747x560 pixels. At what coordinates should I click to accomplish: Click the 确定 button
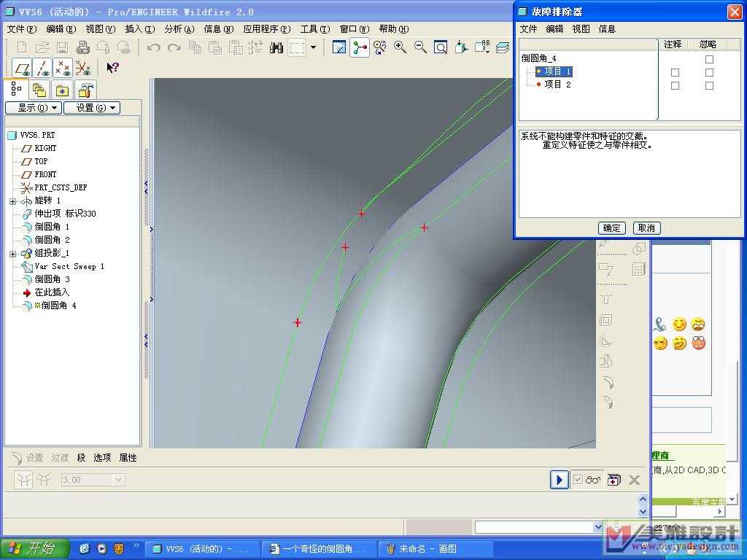pyautogui.click(x=612, y=228)
